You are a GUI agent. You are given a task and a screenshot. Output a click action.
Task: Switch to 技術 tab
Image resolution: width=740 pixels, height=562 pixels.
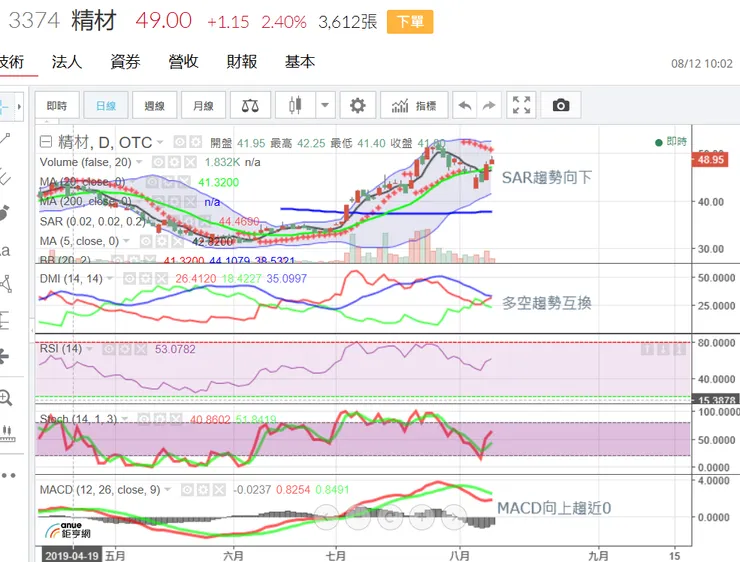tap(11, 62)
